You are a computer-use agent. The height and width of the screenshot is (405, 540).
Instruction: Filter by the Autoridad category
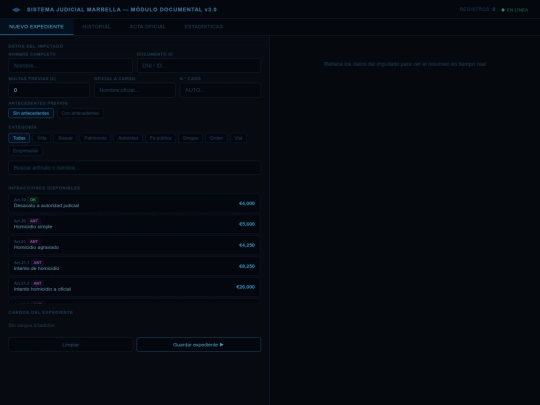click(x=128, y=138)
